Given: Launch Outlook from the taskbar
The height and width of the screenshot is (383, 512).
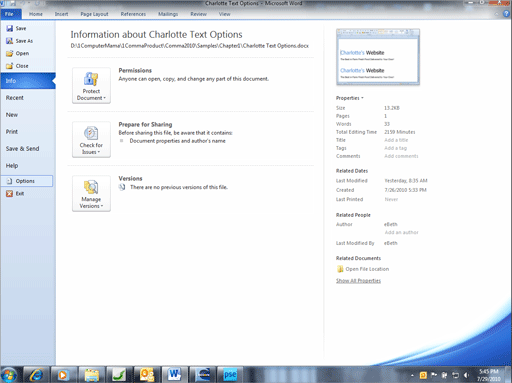Looking at the screenshot, I should click(x=147, y=375).
